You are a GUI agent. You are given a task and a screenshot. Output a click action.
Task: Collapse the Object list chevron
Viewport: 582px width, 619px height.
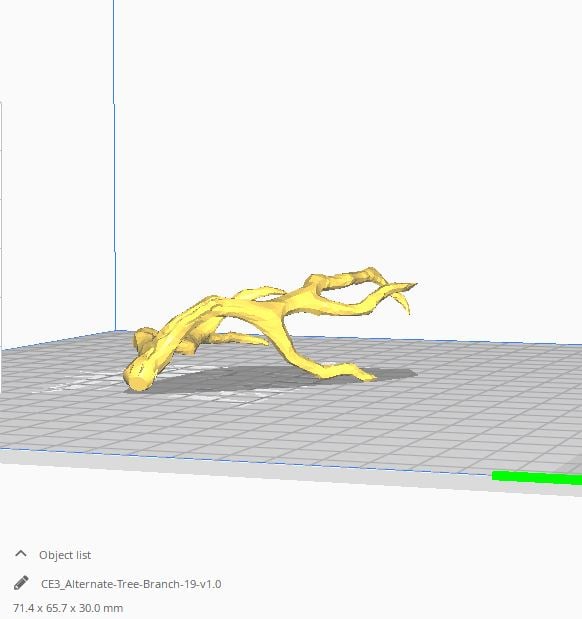(x=21, y=554)
